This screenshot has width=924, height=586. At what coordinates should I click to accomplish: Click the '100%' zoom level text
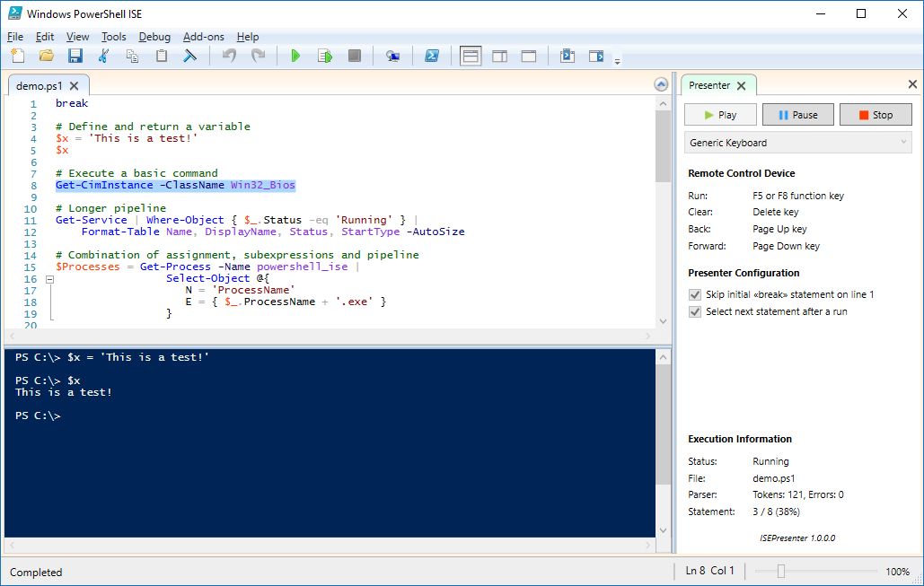tap(897, 572)
